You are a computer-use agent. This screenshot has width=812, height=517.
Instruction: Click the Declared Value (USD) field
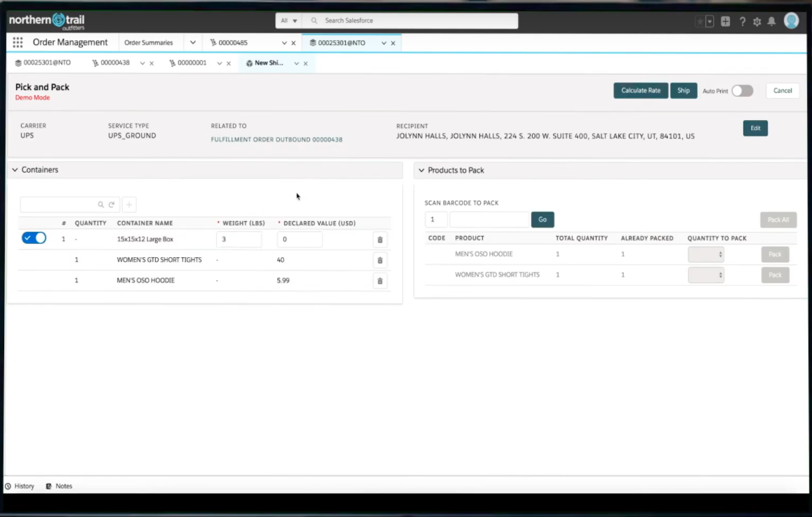pyautogui.click(x=299, y=240)
